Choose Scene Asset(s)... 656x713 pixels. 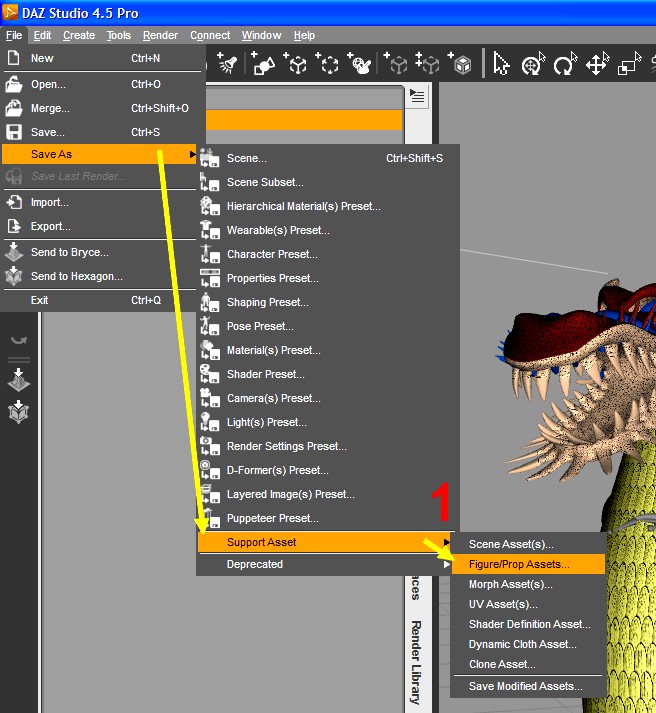pyautogui.click(x=528, y=544)
